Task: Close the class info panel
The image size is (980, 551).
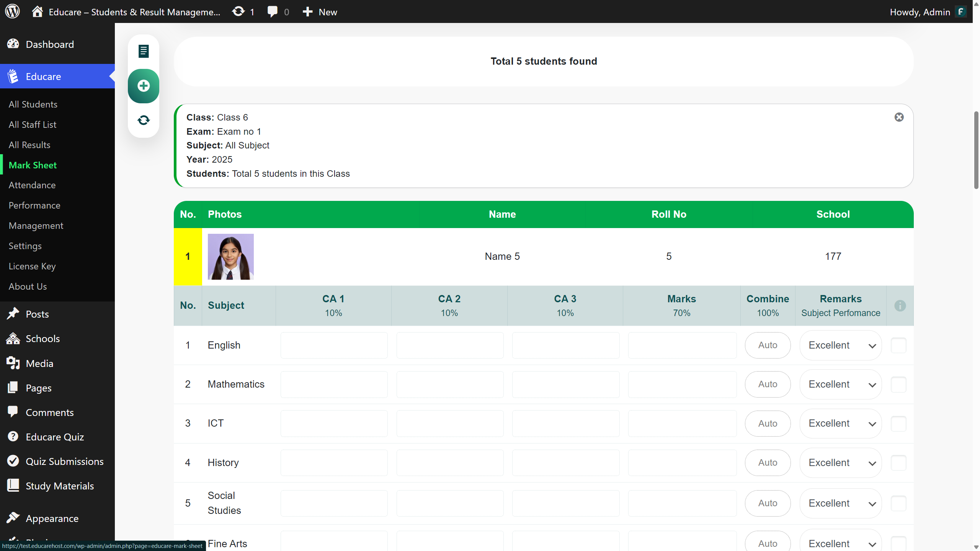Action: click(899, 117)
